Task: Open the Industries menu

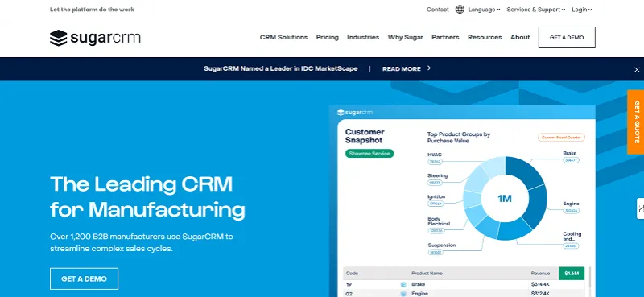Action: pos(363,37)
